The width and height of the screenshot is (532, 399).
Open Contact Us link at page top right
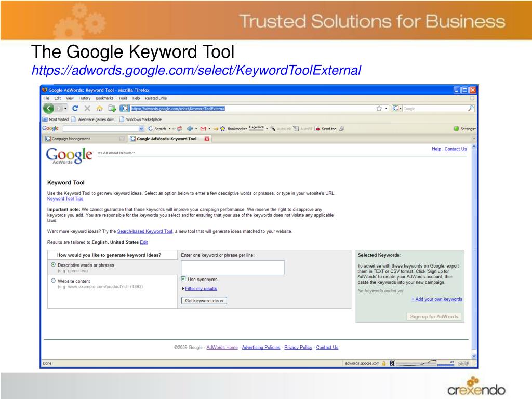tap(456, 149)
